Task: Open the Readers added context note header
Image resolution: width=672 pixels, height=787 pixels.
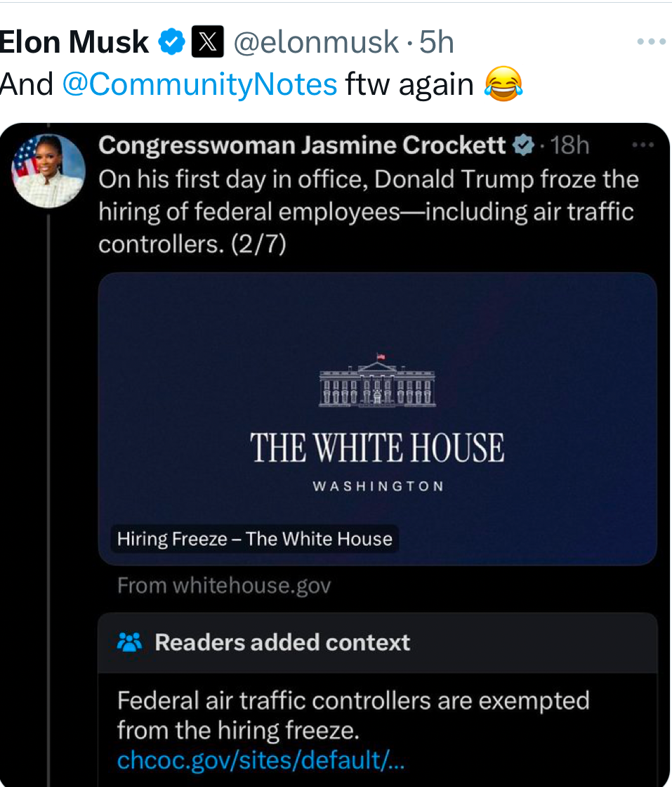Action: click(282, 642)
